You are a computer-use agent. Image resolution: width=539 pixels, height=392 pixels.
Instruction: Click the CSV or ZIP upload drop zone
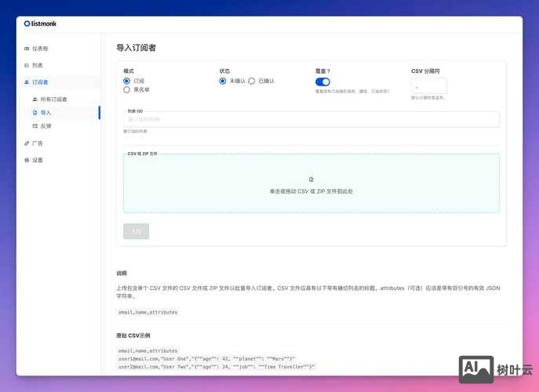click(x=311, y=183)
